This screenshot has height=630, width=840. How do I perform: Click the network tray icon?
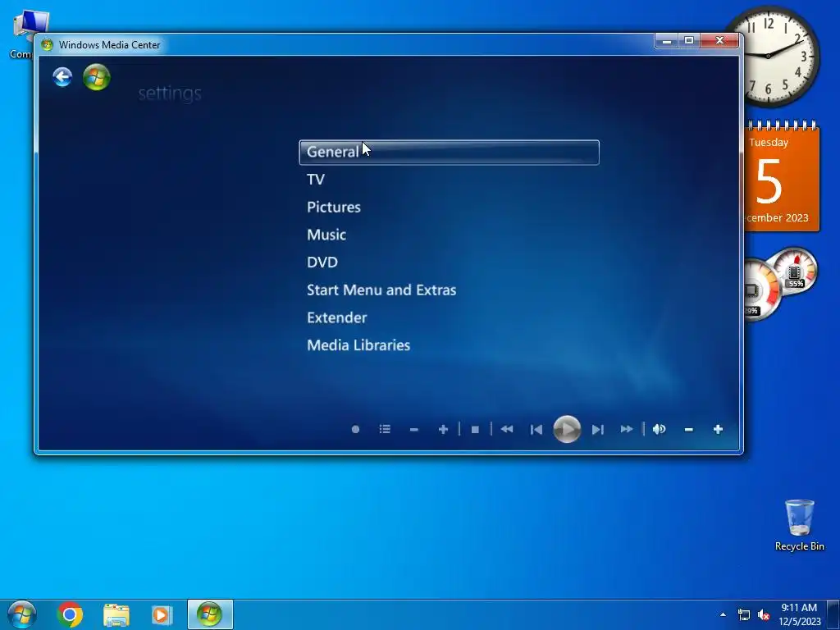point(744,614)
